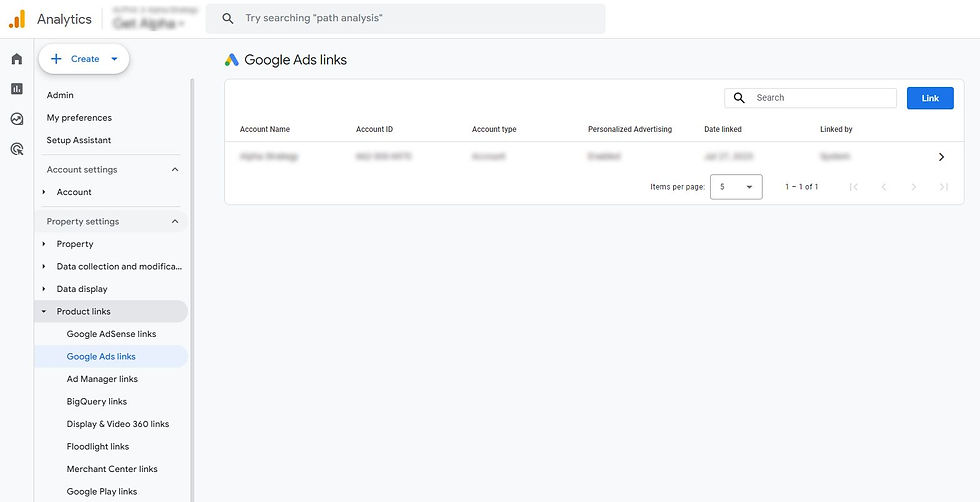This screenshot has width=980, height=502.
Task: Open the Reports bar chart icon
Action: point(17,89)
